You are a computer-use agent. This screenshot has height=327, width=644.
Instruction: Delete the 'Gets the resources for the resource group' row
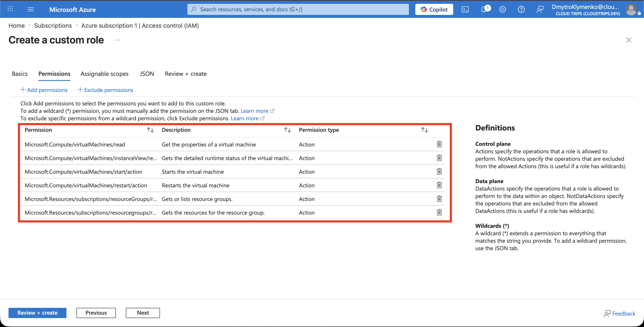point(439,212)
